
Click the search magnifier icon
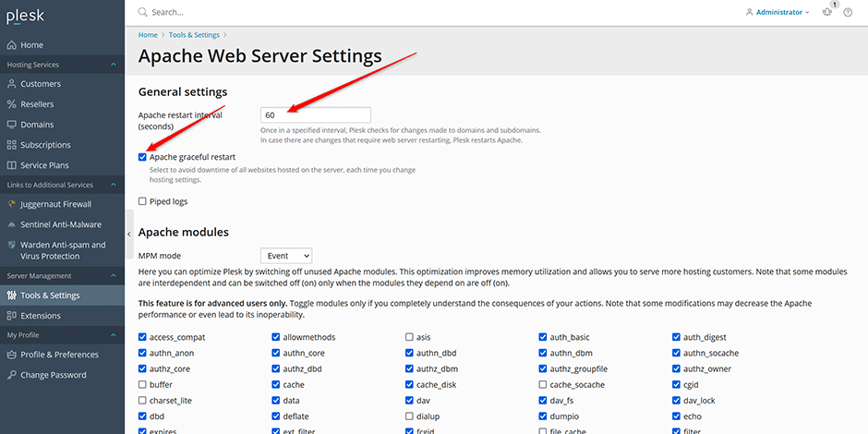(x=142, y=13)
